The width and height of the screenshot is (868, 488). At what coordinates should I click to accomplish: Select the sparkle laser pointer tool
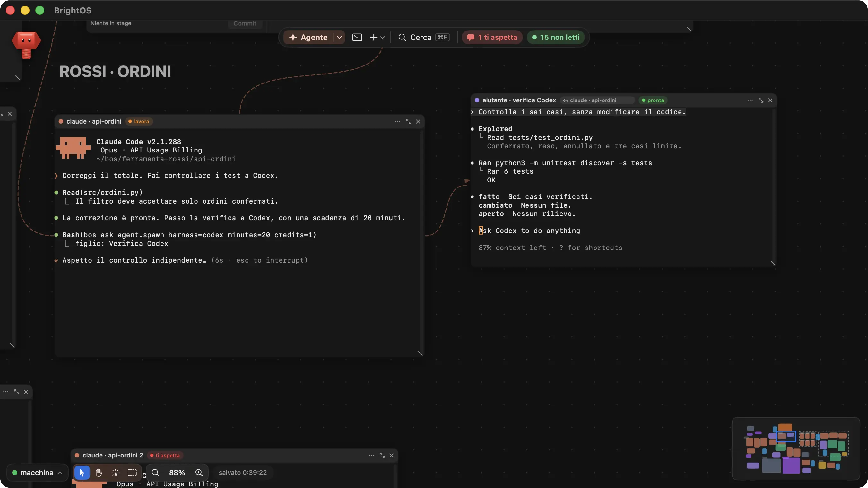[115, 473]
